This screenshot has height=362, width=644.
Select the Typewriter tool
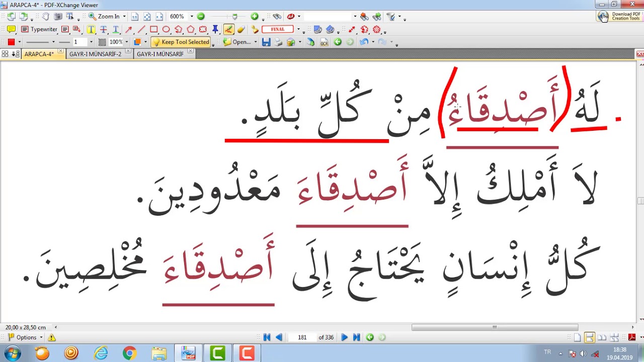tap(39, 29)
